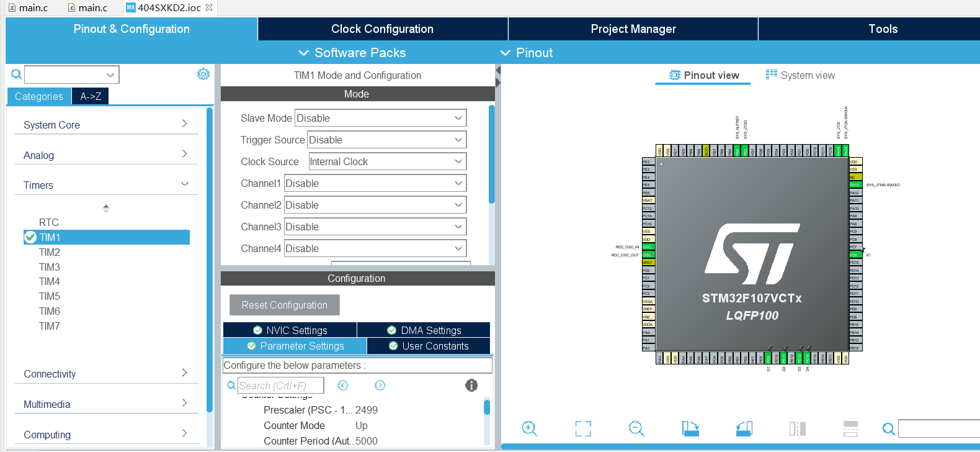
Task: Switch to the Pinout & Configuration tab
Action: (x=131, y=29)
